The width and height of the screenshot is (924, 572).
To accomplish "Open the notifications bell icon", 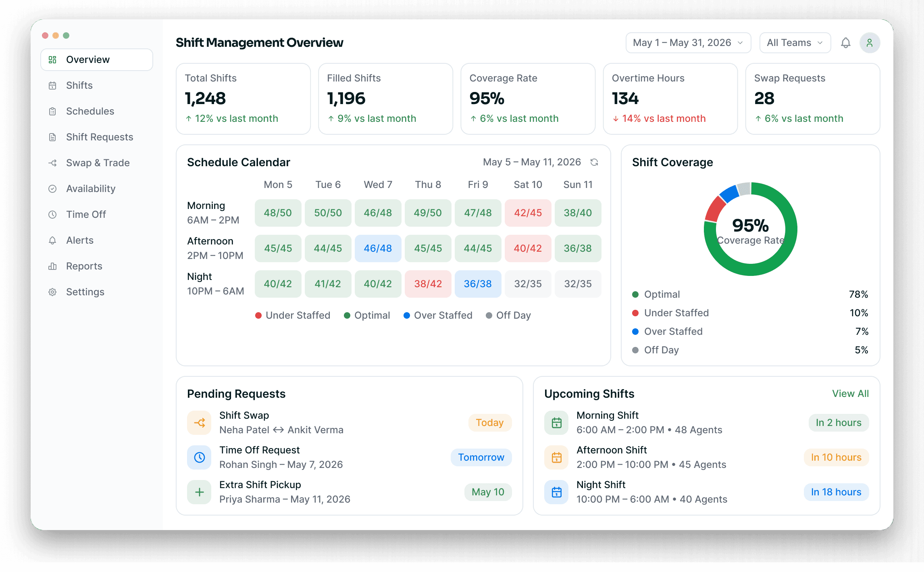I will click(x=845, y=43).
